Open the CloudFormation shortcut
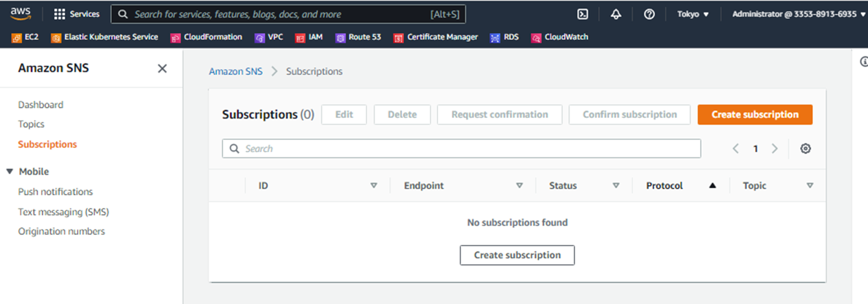Image resolution: width=868 pixels, height=304 pixels. coord(206,37)
